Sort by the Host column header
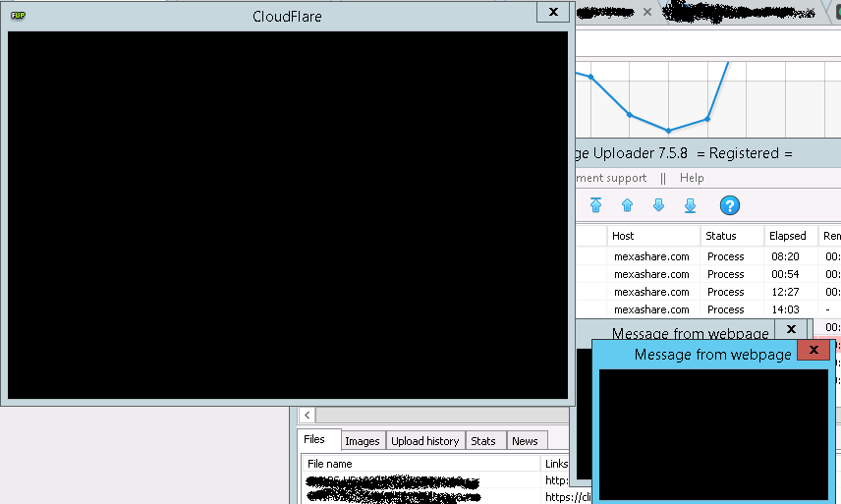This screenshot has height=504, width=841. pyautogui.click(x=653, y=236)
